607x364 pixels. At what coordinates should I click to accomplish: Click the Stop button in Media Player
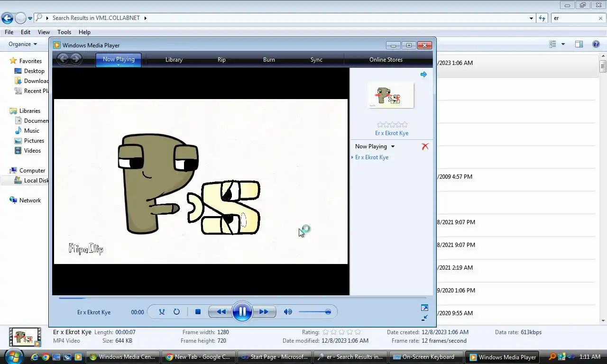point(198,312)
